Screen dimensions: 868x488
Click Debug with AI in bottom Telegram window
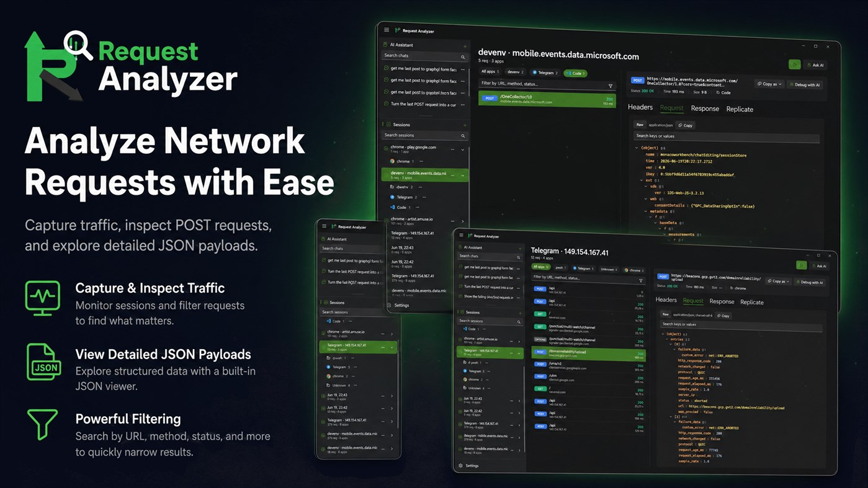click(810, 282)
